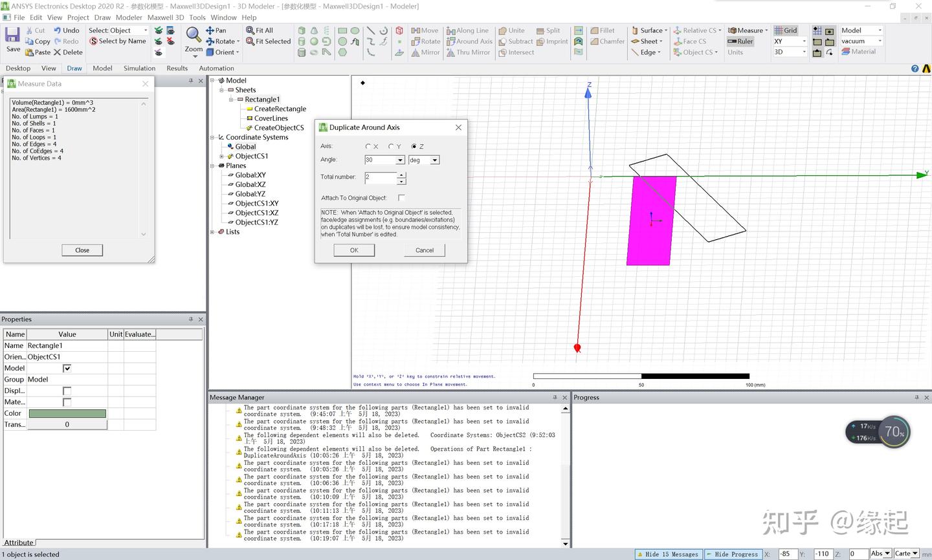Expand the Lists tree node
This screenshot has height=560, width=932.
point(212,232)
